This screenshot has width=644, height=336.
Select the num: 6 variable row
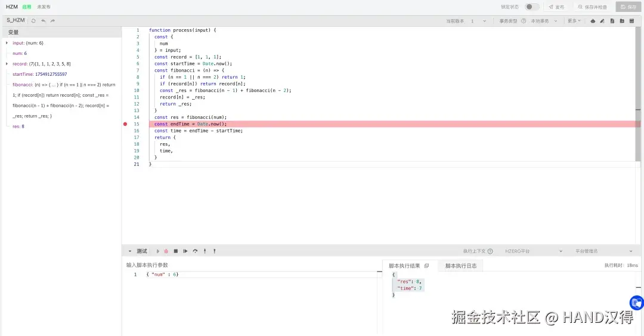[x=20, y=54]
